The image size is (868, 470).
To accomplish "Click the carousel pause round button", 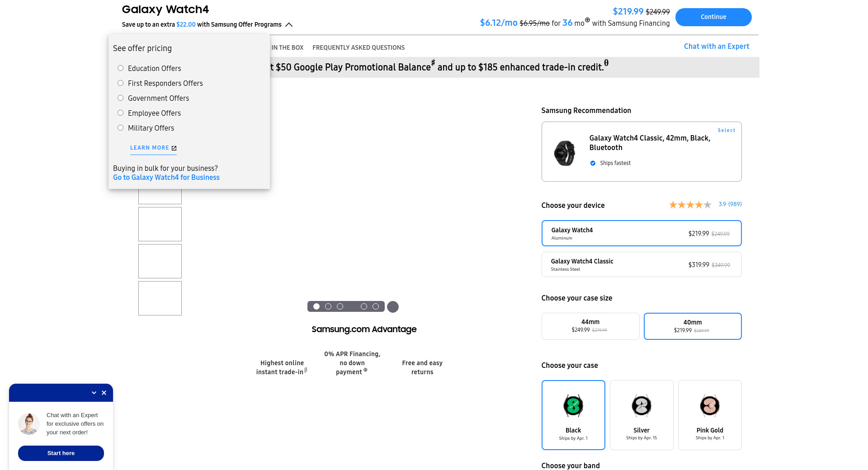I will (x=393, y=307).
